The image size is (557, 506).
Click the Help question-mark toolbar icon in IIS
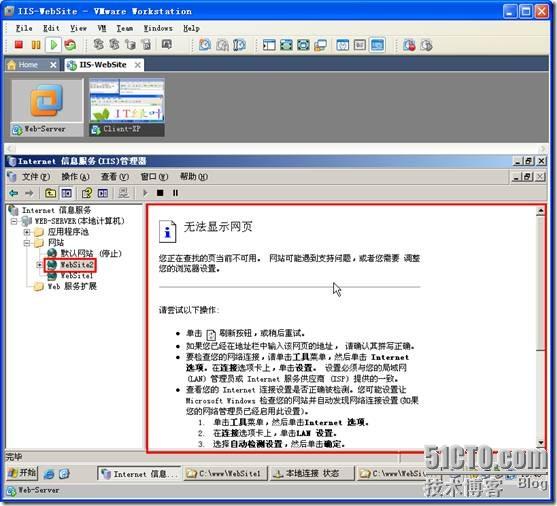coord(87,193)
